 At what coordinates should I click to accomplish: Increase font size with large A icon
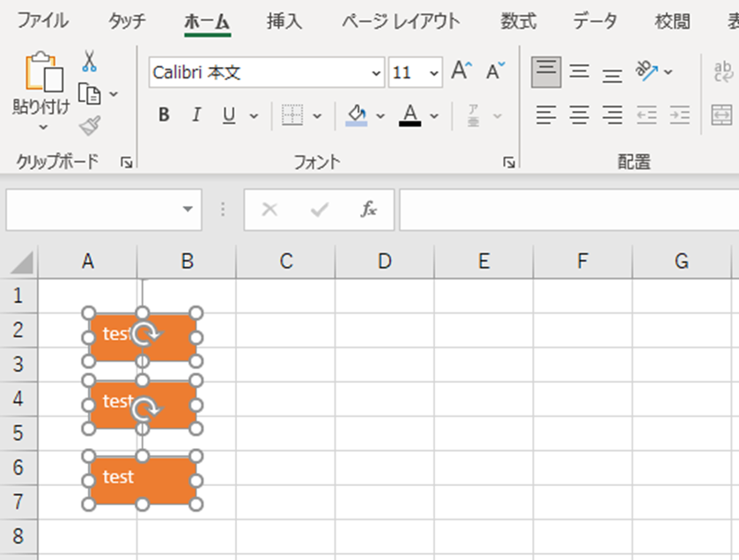coord(462,71)
